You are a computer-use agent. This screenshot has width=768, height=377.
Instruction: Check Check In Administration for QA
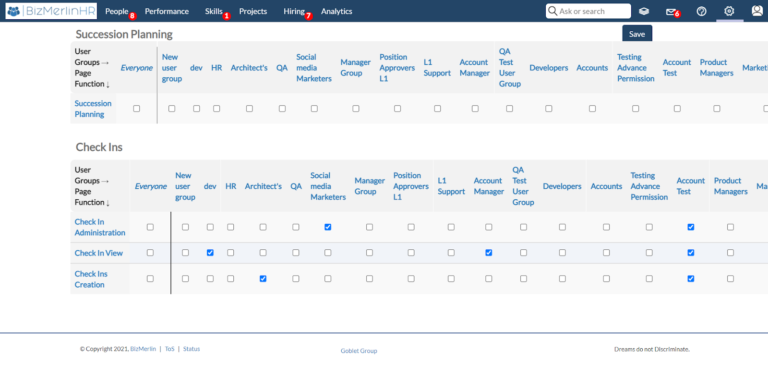pyautogui.click(x=296, y=227)
